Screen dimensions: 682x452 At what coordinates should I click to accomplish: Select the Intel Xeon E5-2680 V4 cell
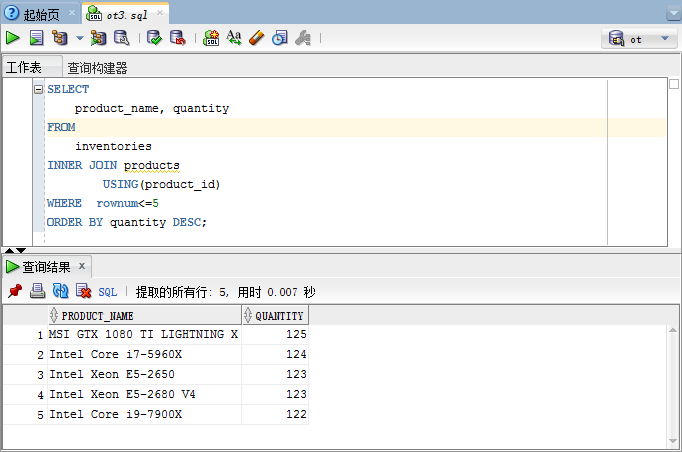[x=144, y=395]
